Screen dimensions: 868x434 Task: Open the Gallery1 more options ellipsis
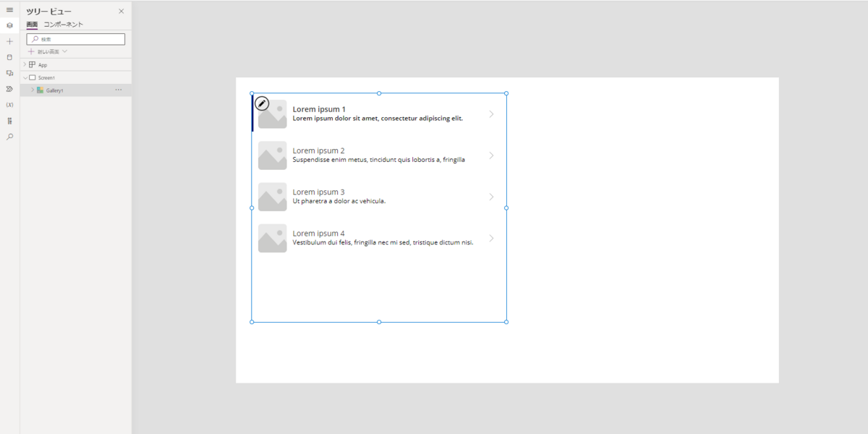pos(119,90)
